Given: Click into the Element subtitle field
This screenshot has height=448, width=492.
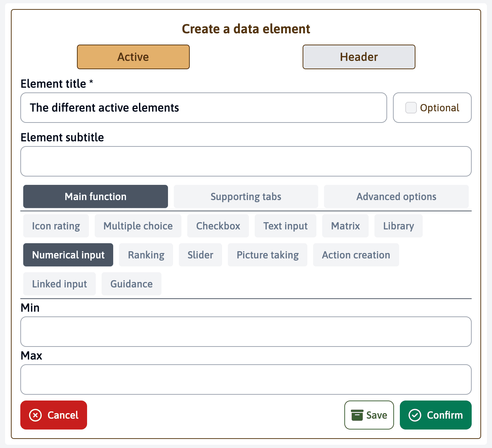Looking at the screenshot, I should tap(246, 161).
